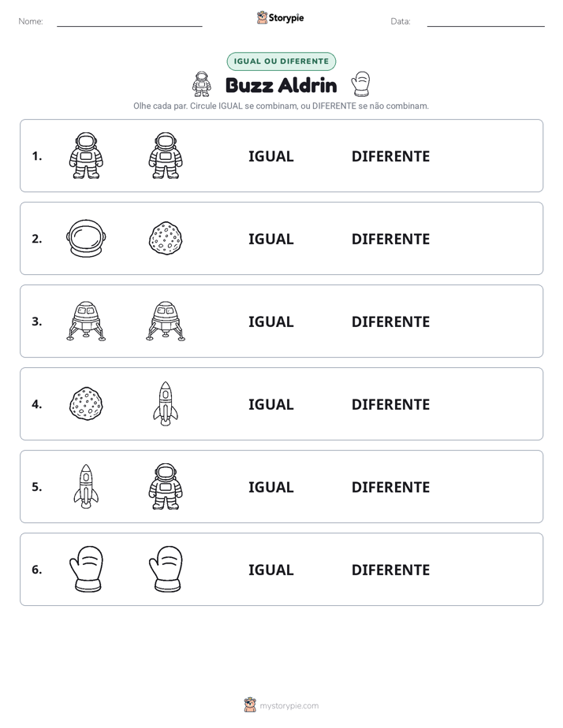Image resolution: width=563 pixels, height=728 pixels.
Task: Select DIFERENTE for row 4
Action: pos(390,404)
